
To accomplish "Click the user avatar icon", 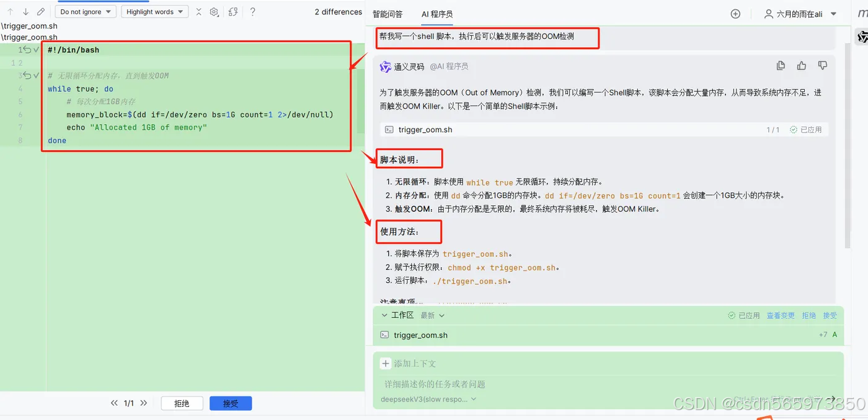I will pos(769,14).
